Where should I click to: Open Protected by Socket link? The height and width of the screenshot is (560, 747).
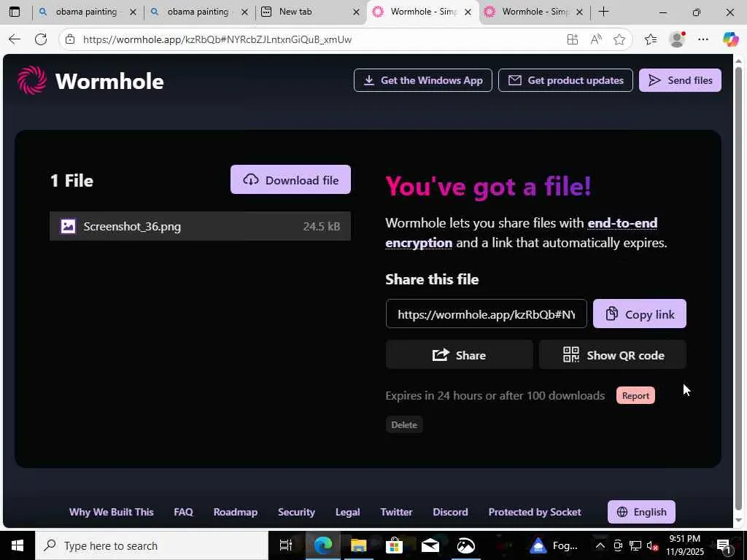(535, 512)
